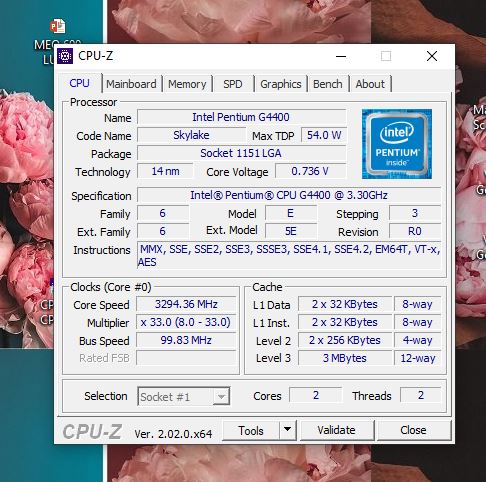Click the Name field Intel Pentium G4400
Viewport: 486px width, 482px height.
point(241,117)
